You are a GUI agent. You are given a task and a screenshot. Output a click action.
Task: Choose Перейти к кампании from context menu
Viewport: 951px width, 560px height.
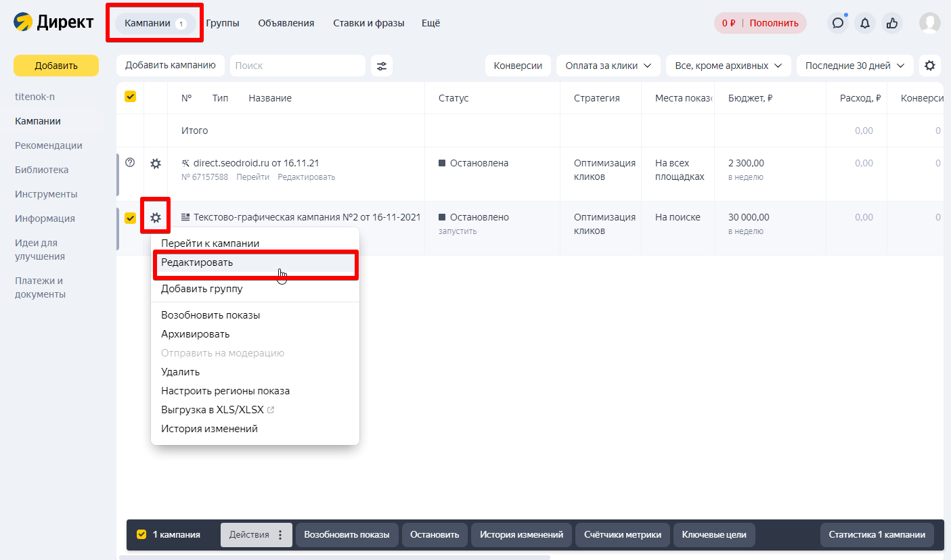point(255,243)
